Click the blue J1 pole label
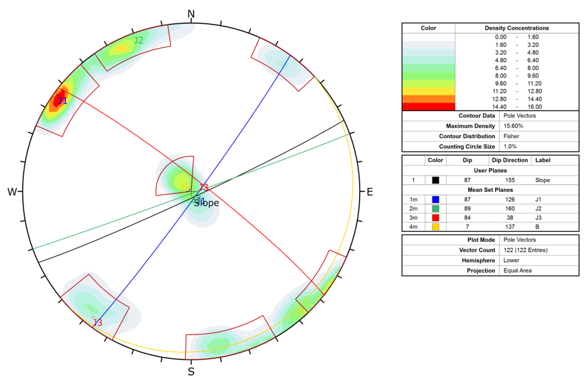The width and height of the screenshot is (588, 386). pyautogui.click(x=63, y=101)
